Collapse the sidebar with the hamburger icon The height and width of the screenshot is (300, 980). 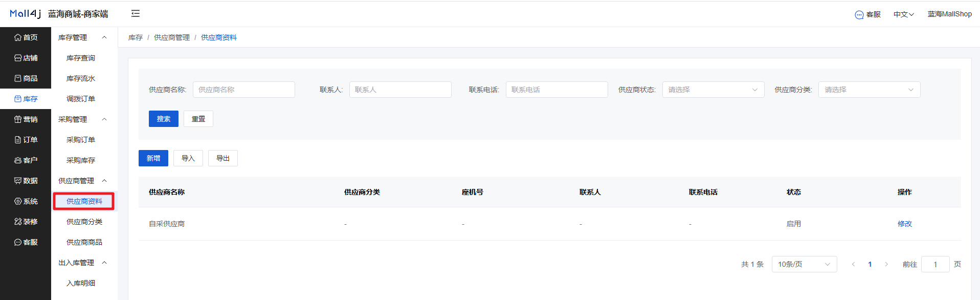tap(136, 14)
